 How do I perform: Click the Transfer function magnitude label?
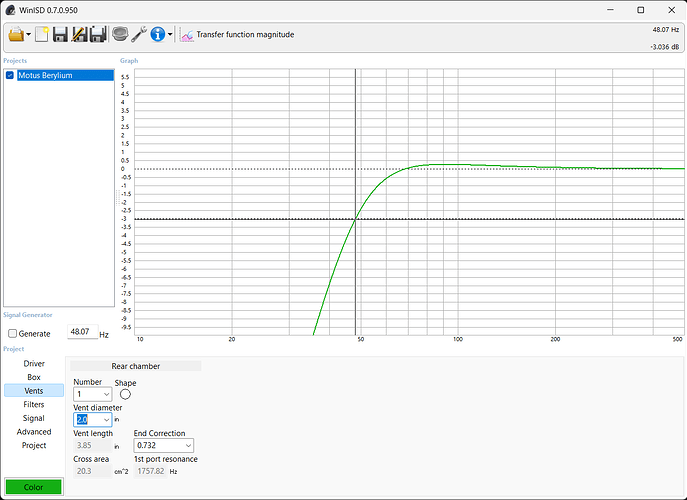click(245, 35)
